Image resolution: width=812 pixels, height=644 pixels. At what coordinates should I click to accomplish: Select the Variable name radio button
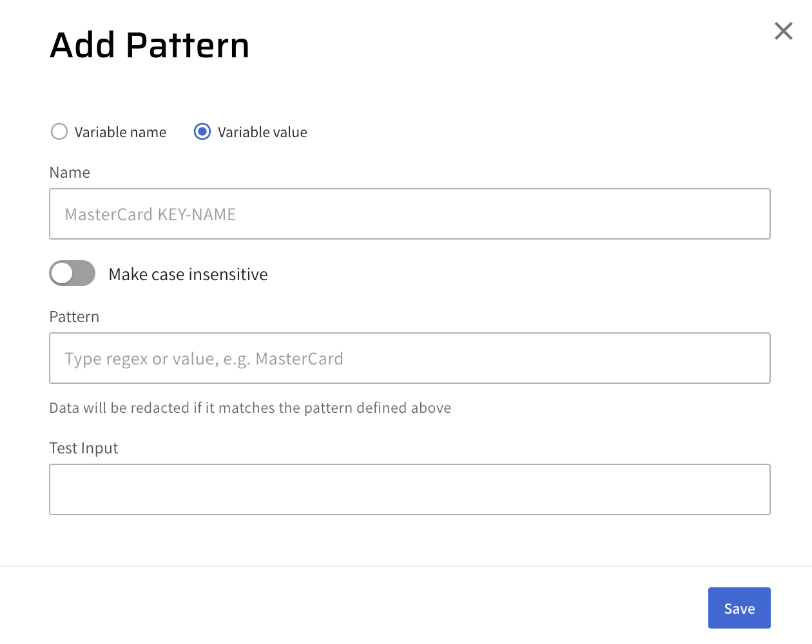[x=59, y=132]
